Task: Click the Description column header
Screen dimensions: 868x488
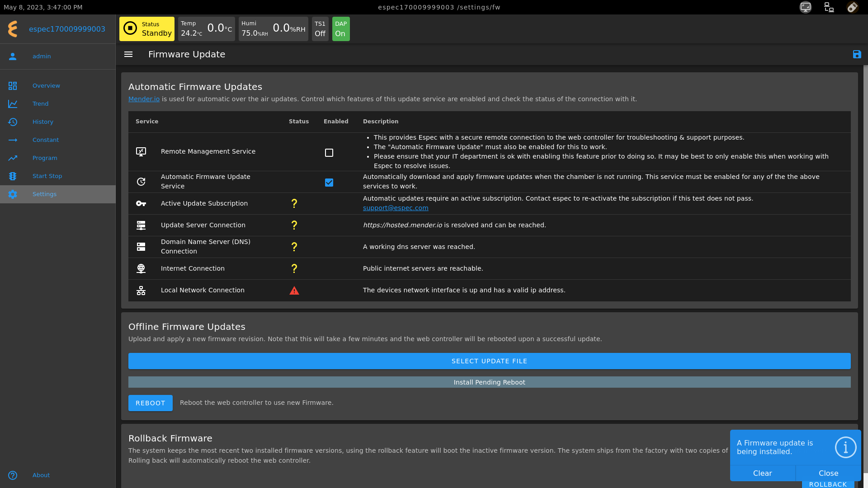Action: click(381, 122)
